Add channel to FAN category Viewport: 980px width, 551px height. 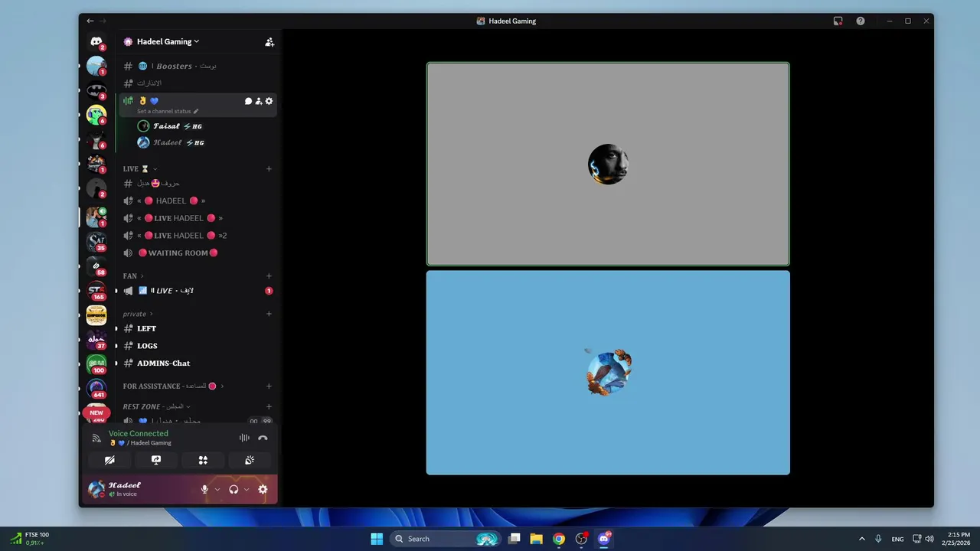pyautogui.click(x=269, y=275)
